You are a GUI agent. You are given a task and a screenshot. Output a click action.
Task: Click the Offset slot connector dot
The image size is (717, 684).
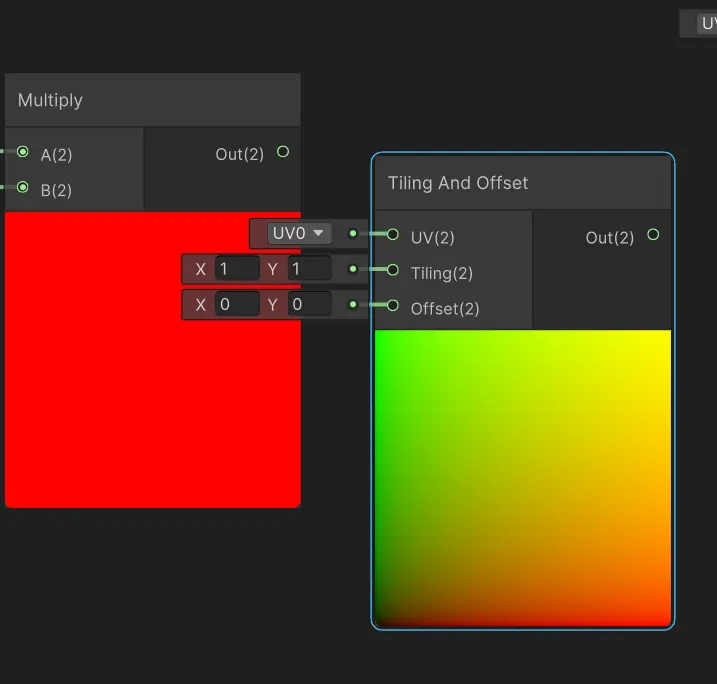click(x=353, y=305)
